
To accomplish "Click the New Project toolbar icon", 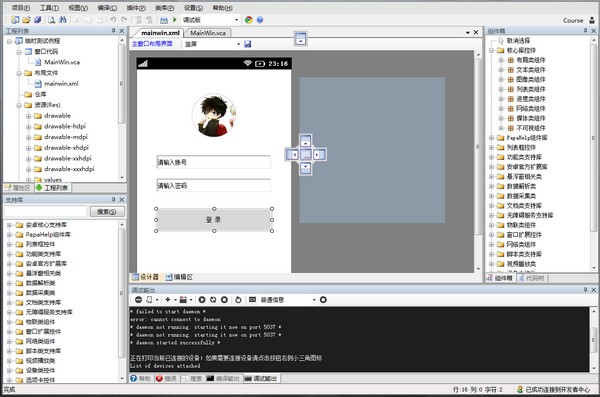I will coord(15,20).
